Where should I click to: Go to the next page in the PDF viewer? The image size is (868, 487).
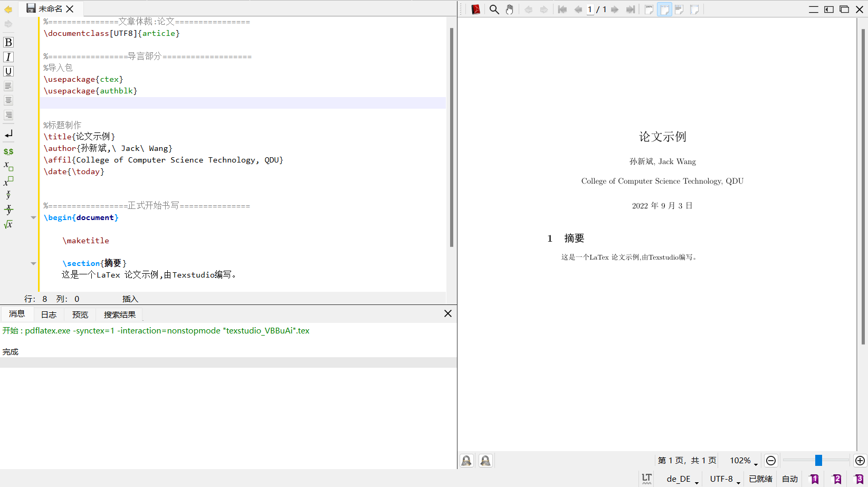tap(615, 9)
